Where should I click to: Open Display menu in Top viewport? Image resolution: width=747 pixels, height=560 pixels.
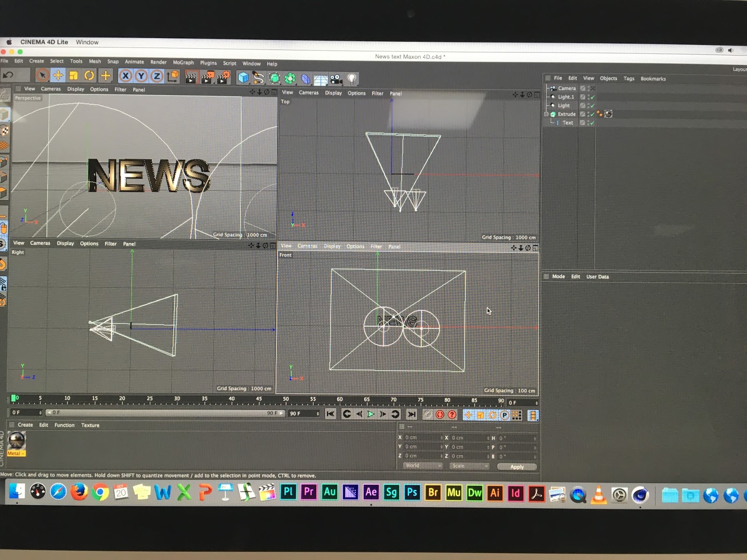[333, 93]
